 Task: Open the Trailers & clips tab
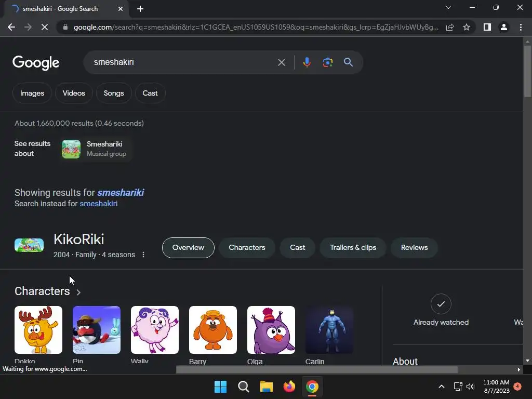pos(353,248)
